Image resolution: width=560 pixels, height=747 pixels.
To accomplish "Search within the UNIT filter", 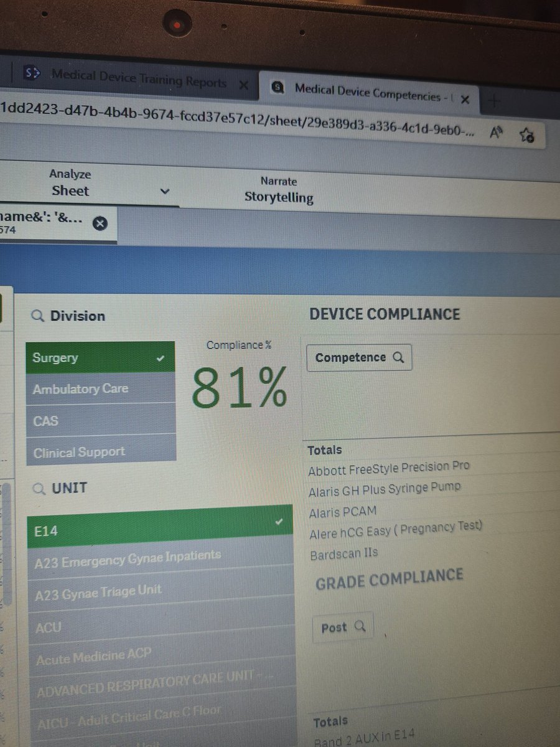I will pos(39,489).
